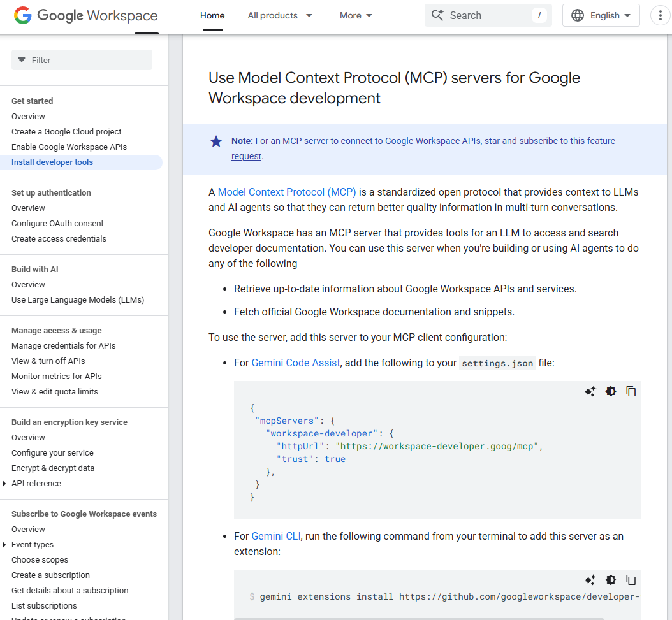Toggle dark theme on the Gemini CLI code block
Viewport: 672px width, 620px height.
[611, 580]
